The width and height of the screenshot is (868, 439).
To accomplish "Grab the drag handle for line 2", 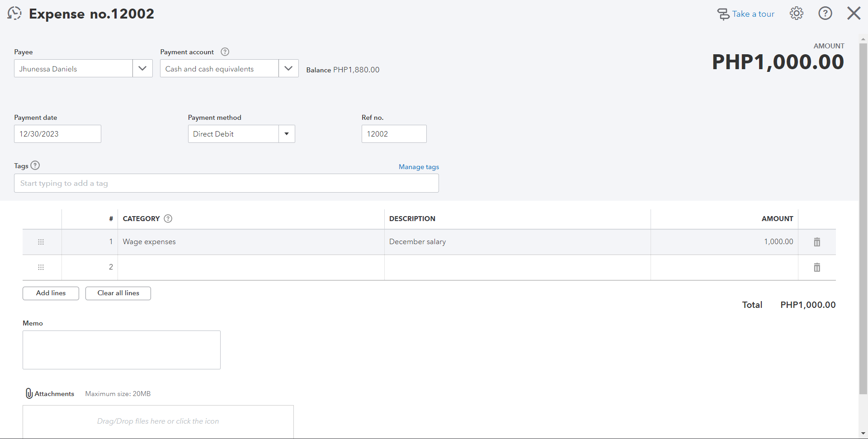I will [x=41, y=267].
